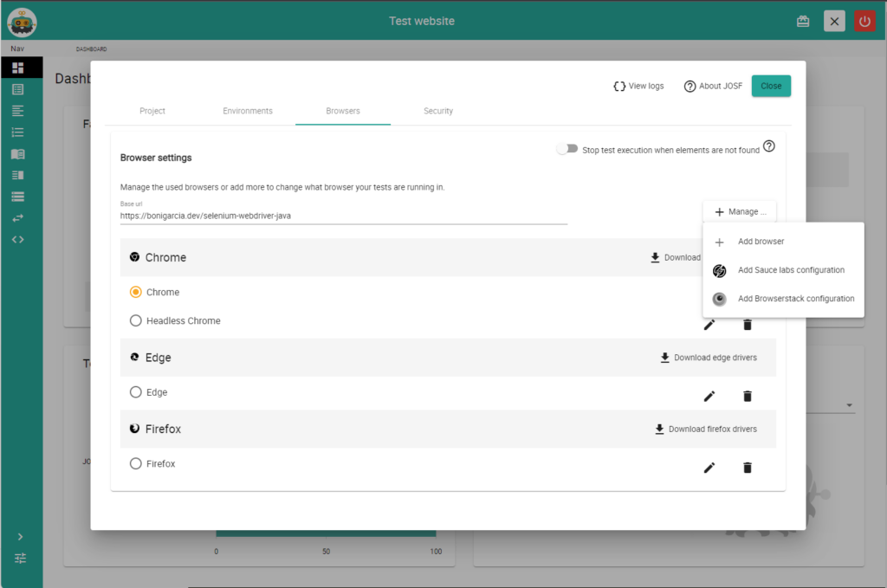Click the teal Close button
Viewport: 887px width, 588px height.
(771, 86)
